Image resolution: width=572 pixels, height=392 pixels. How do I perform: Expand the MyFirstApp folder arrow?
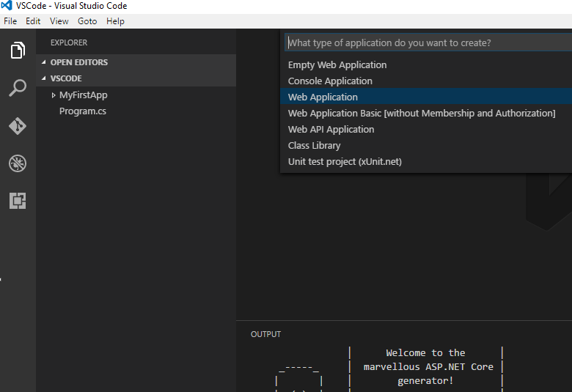point(54,95)
